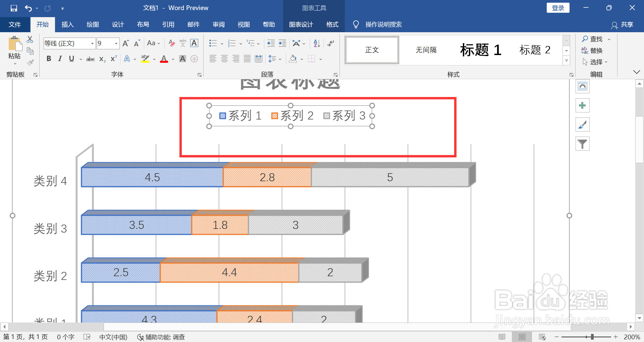
Task: Select the 标题 1 style thumbnail
Action: click(481, 50)
